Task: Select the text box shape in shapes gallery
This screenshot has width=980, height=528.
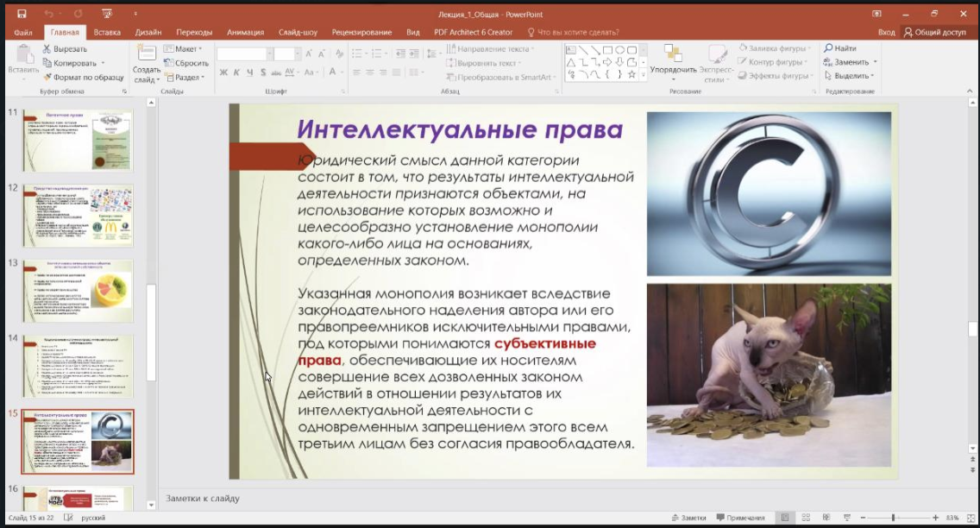Action: click(570, 50)
